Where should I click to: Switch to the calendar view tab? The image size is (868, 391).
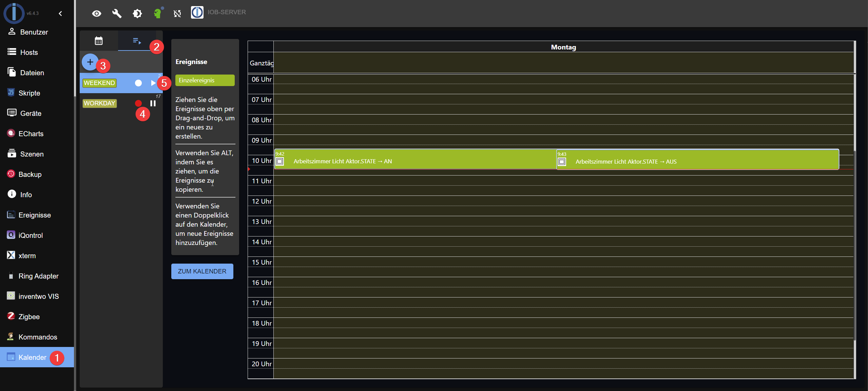click(99, 41)
